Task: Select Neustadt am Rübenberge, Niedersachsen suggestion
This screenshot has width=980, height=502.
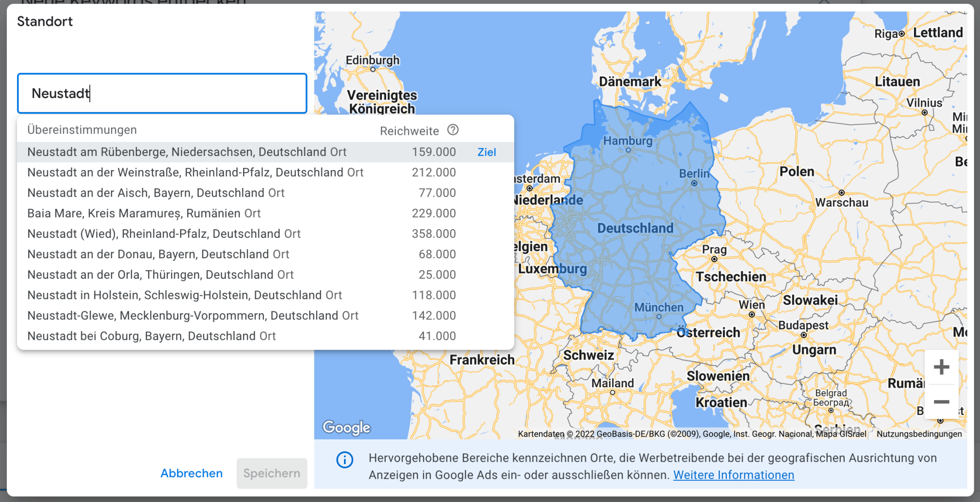Action: click(x=265, y=152)
